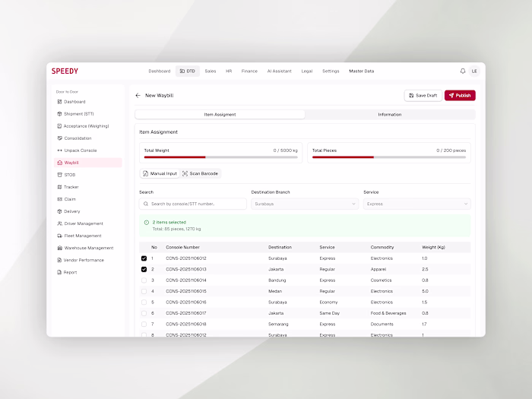Click the 2 items selected info icon

(147, 223)
